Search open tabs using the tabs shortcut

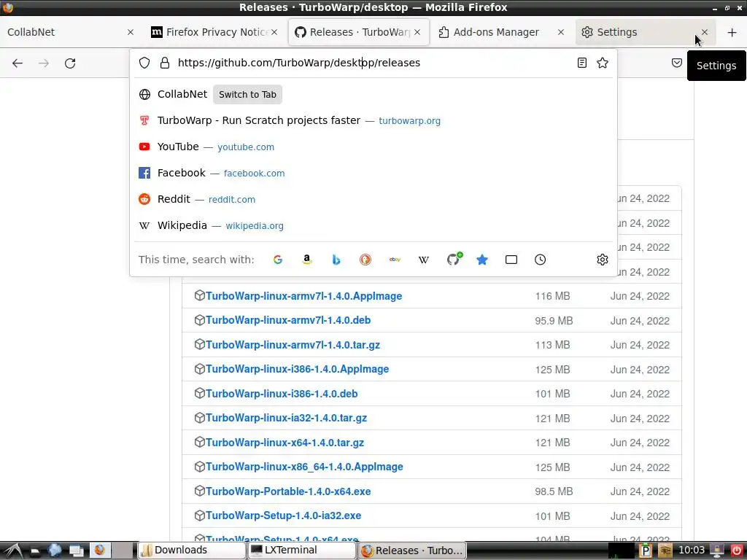pyautogui.click(x=511, y=260)
